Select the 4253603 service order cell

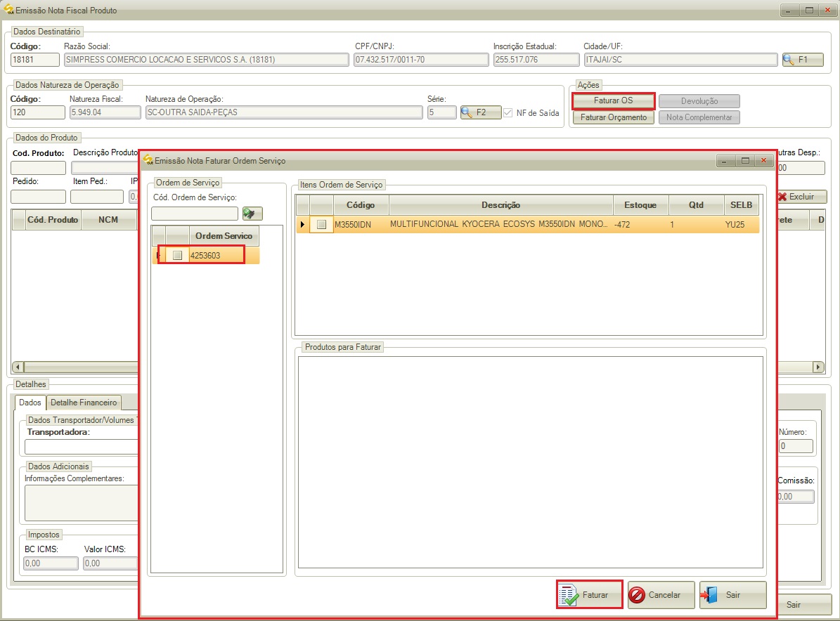(224, 256)
